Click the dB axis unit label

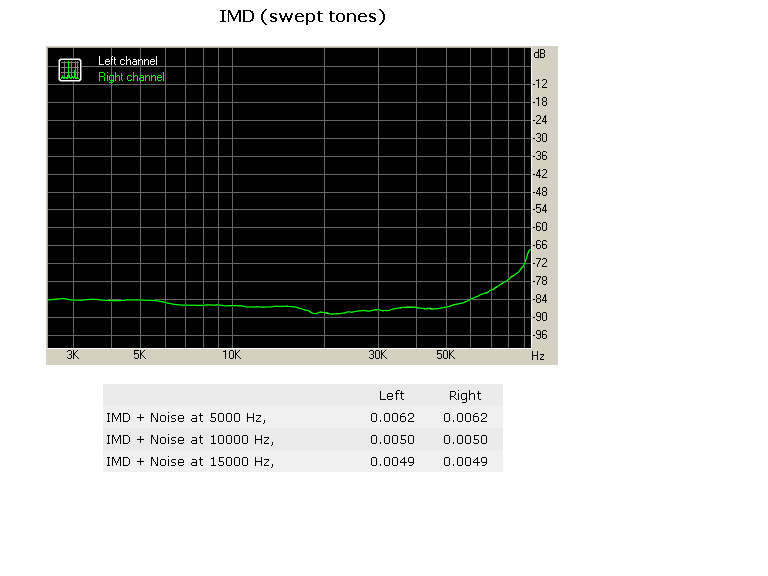click(x=539, y=54)
